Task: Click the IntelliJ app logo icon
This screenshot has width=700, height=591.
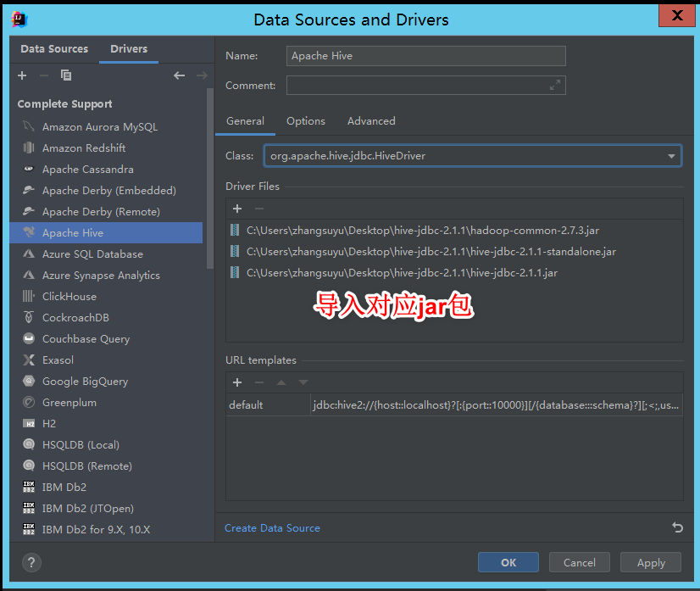Action: pos(19,20)
